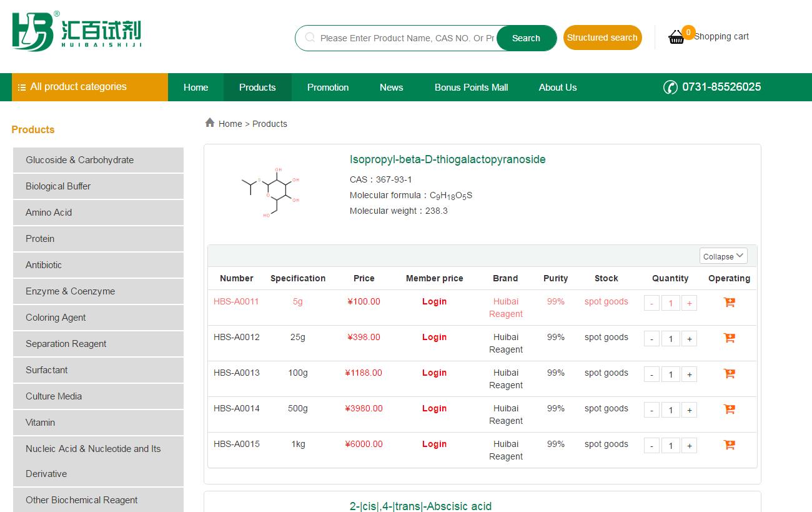
Task: Click the add-to-cart icon for HBS-A0012
Action: tap(729, 338)
